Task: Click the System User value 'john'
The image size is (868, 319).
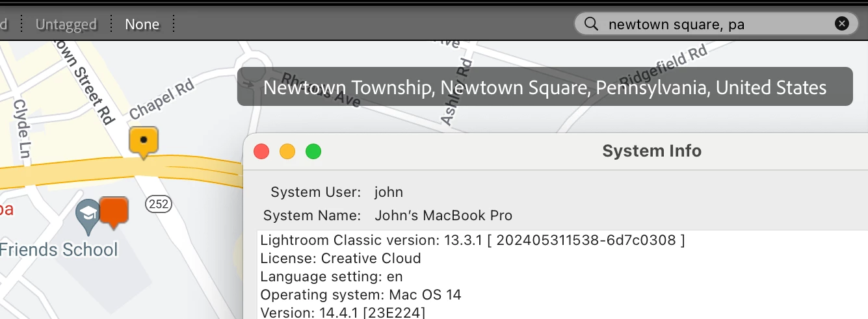Action: point(389,192)
